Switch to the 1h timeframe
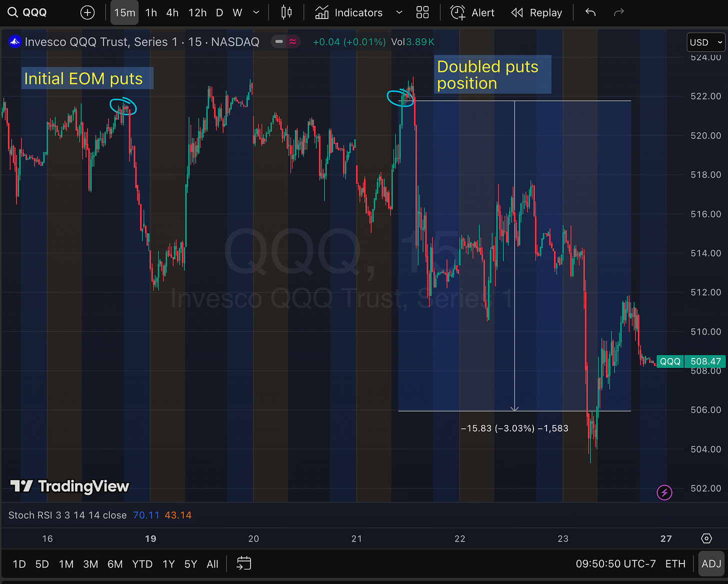Viewport: 728px width, 584px height. click(151, 12)
